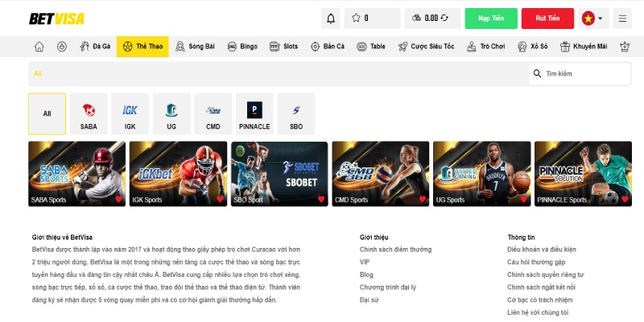This screenshot has height=322, width=644.
Task: Open the SBO Sport card
Action: click(x=279, y=174)
